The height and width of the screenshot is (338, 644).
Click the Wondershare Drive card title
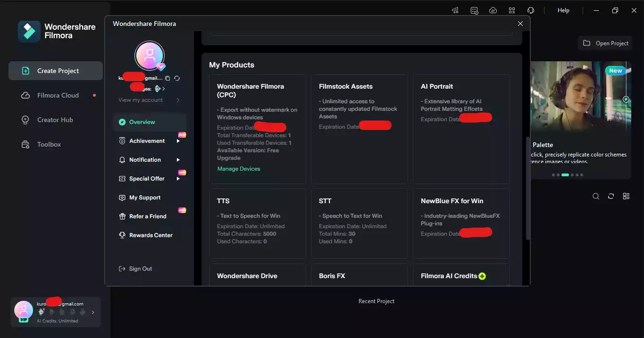(247, 276)
